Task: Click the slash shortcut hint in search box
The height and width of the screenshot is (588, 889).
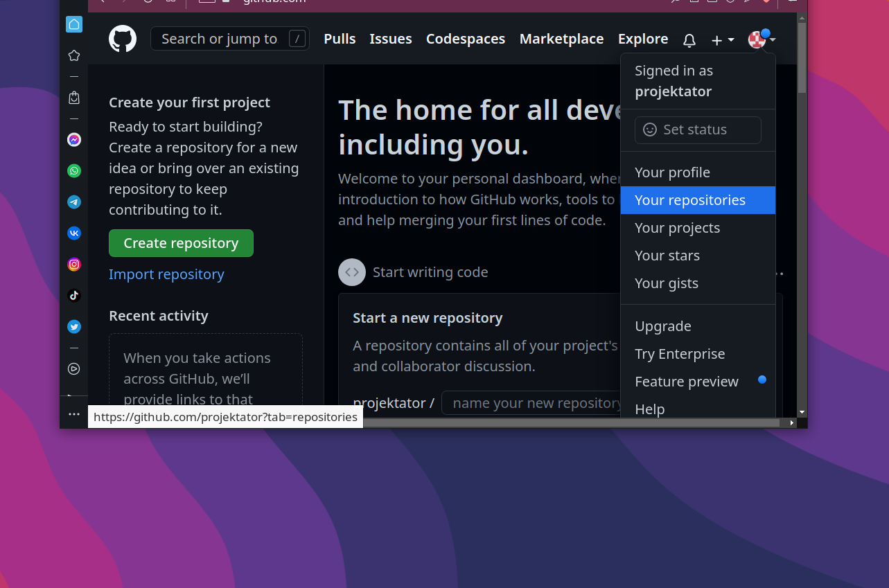Action: 297,39
